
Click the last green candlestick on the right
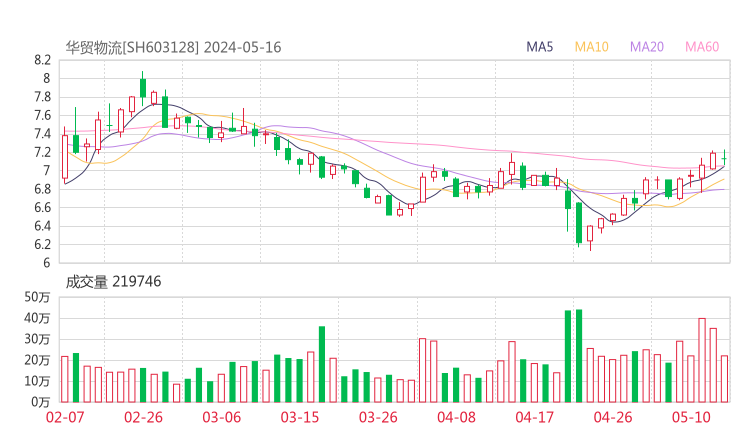coord(724,158)
